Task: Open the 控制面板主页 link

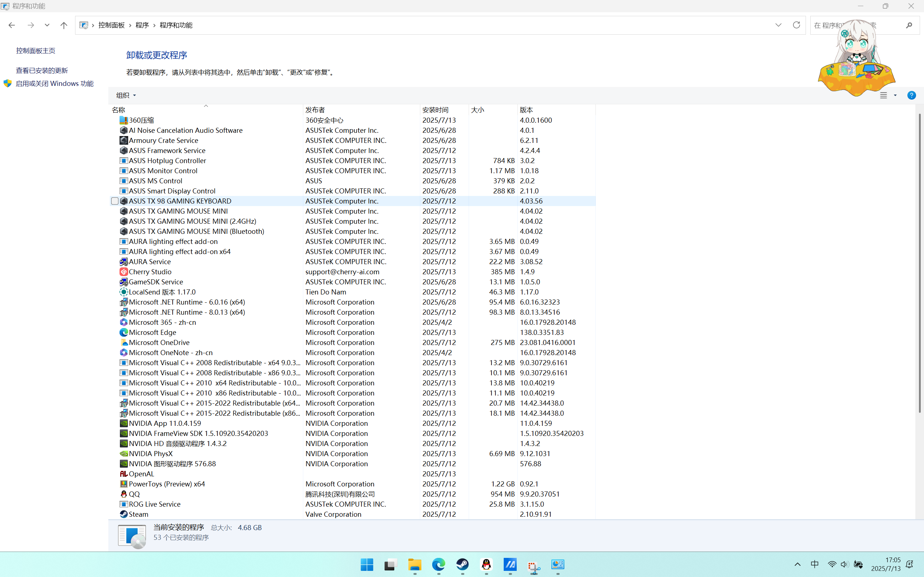Action: click(35, 51)
